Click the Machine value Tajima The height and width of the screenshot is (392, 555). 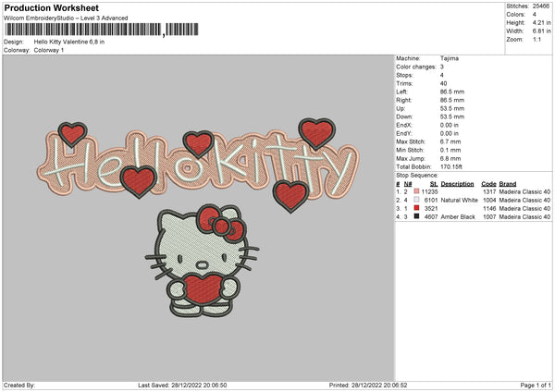coord(450,58)
